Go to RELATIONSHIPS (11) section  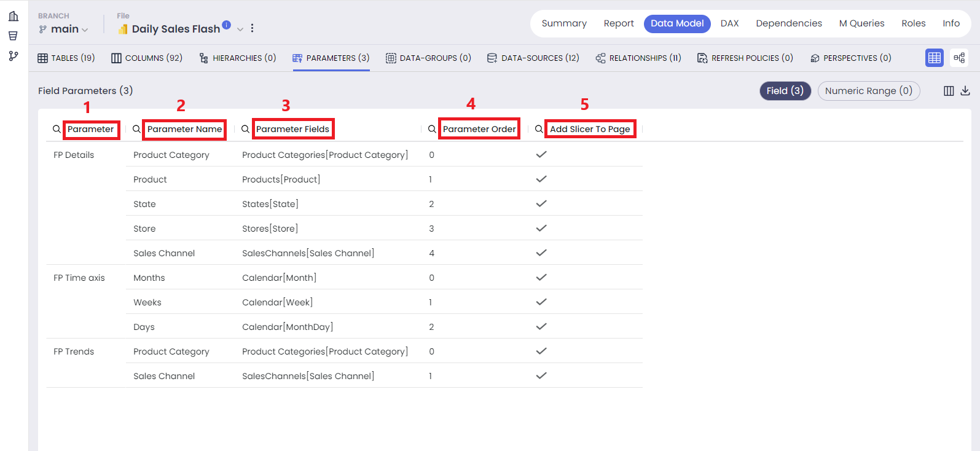pyautogui.click(x=638, y=58)
